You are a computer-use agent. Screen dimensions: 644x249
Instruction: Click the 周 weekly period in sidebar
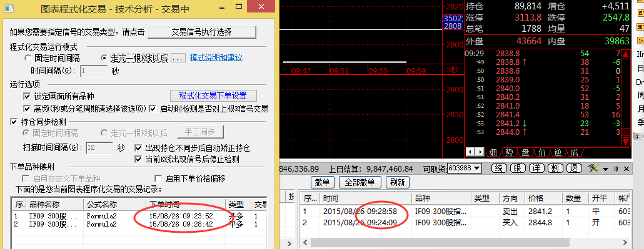coord(640,95)
